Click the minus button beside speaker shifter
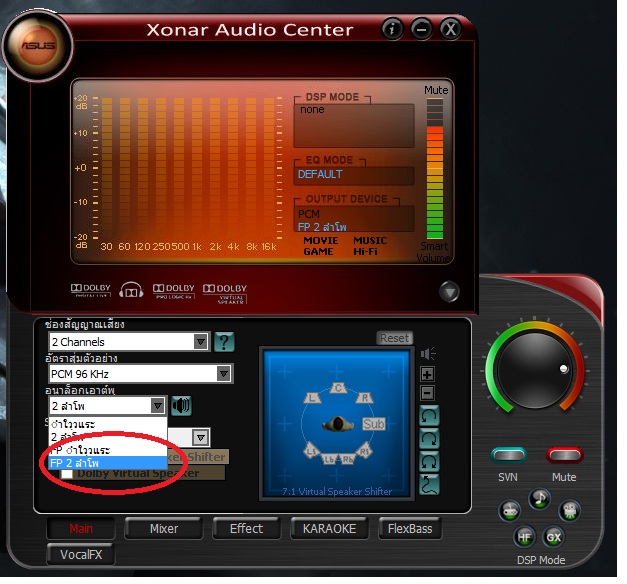This screenshot has height=584, width=627. click(427, 393)
